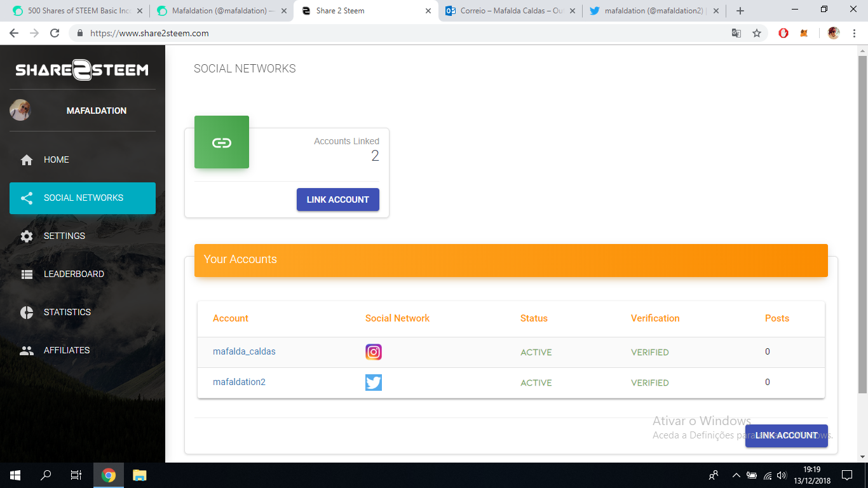Open Settings menu item
The image size is (868, 488).
(x=83, y=236)
